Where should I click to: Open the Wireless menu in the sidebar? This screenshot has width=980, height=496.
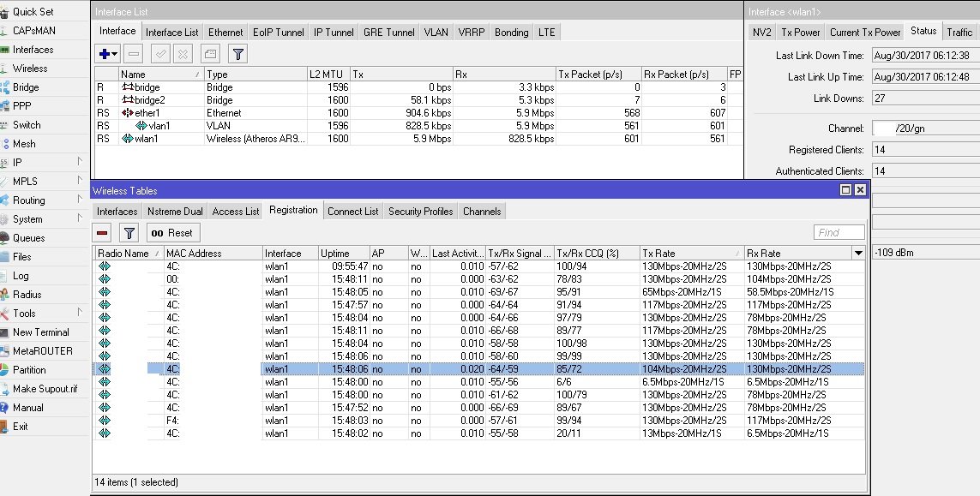click(x=30, y=68)
